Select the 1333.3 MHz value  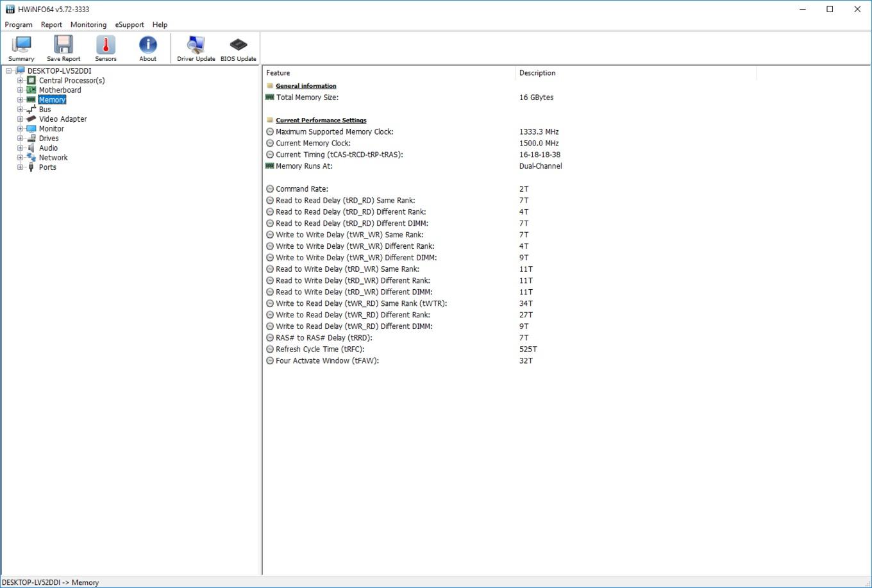pyautogui.click(x=539, y=132)
